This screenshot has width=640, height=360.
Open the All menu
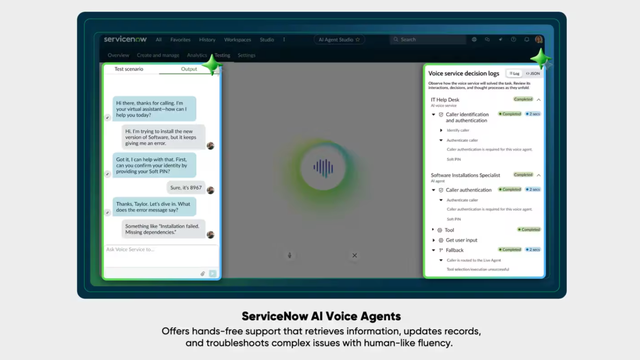tap(159, 40)
